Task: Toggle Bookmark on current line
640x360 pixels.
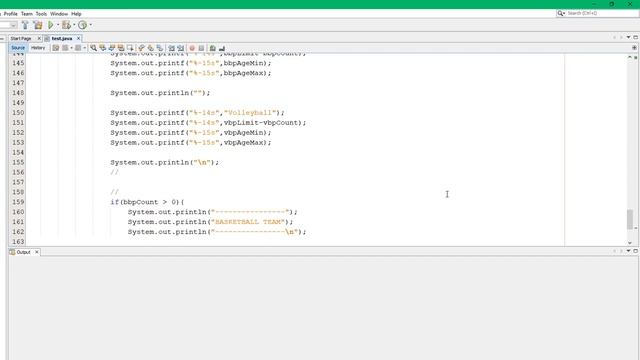Action: click(160, 48)
